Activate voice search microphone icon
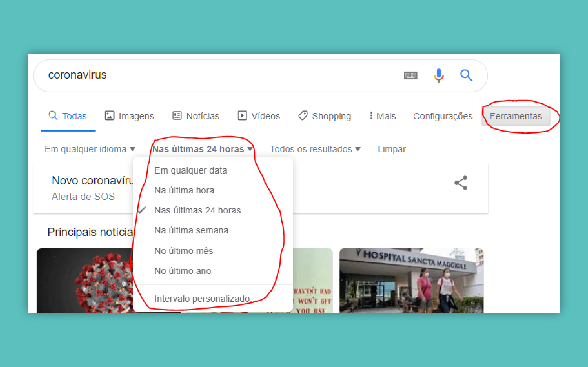 click(439, 75)
